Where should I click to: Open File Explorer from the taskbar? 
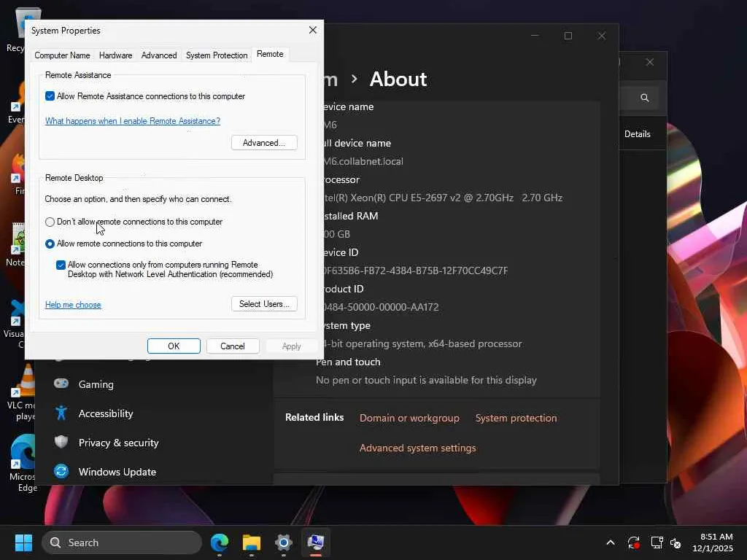[x=252, y=542]
